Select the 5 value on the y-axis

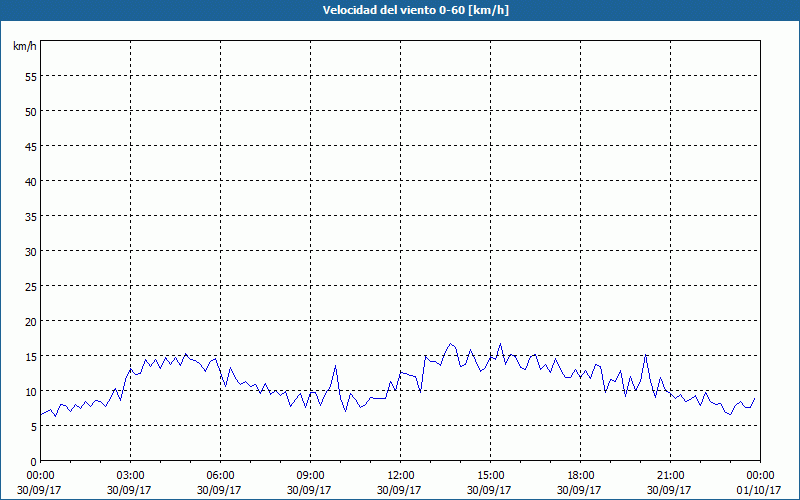click(x=34, y=427)
